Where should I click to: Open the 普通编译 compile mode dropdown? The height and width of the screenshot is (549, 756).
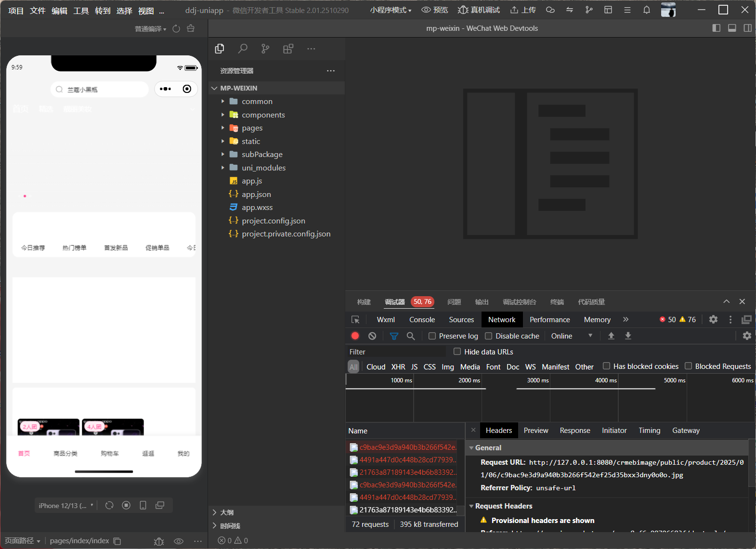[x=150, y=29]
